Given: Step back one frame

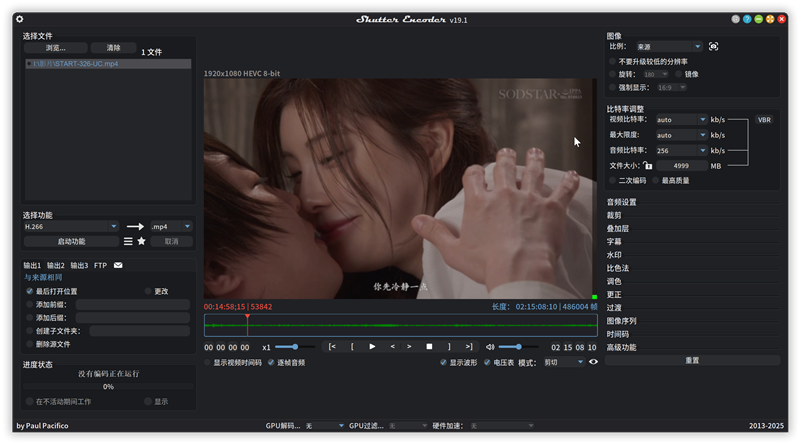Looking at the screenshot, I should (x=392, y=347).
